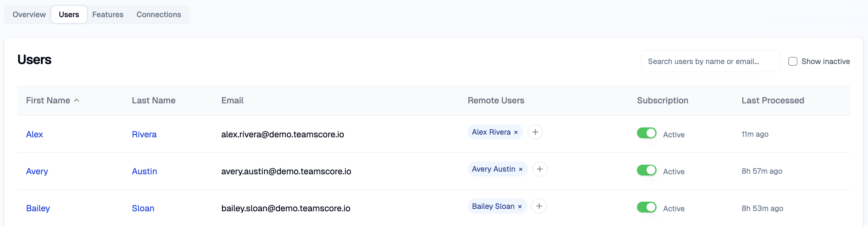Sort by Last Name column header

154,101
